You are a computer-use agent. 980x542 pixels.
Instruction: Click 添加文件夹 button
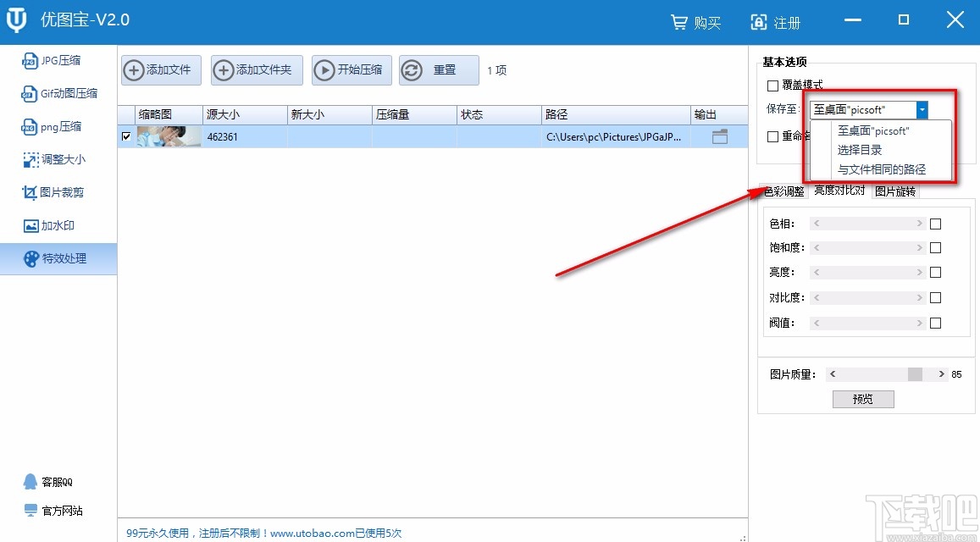[257, 70]
